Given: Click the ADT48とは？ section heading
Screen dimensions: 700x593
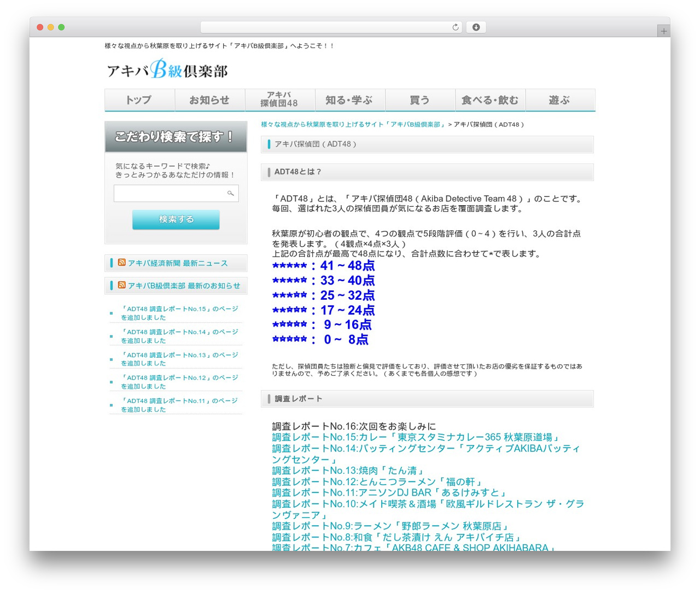Looking at the screenshot, I should click(x=427, y=172).
